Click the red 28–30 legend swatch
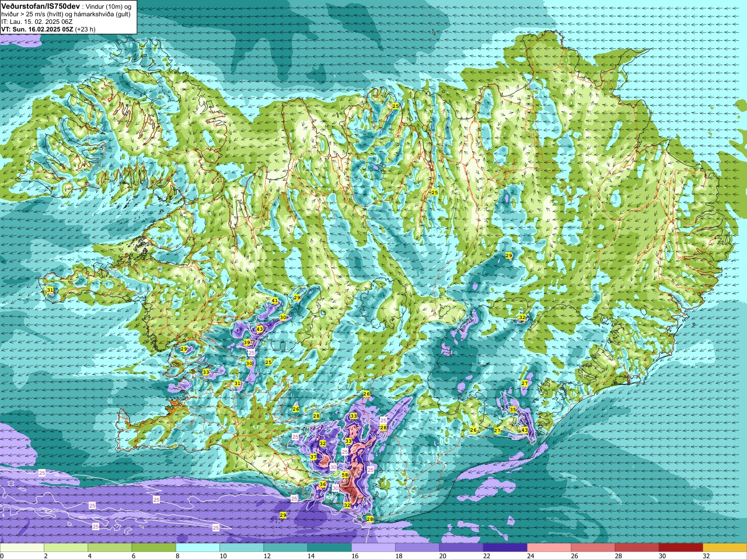 tap(637, 548)
